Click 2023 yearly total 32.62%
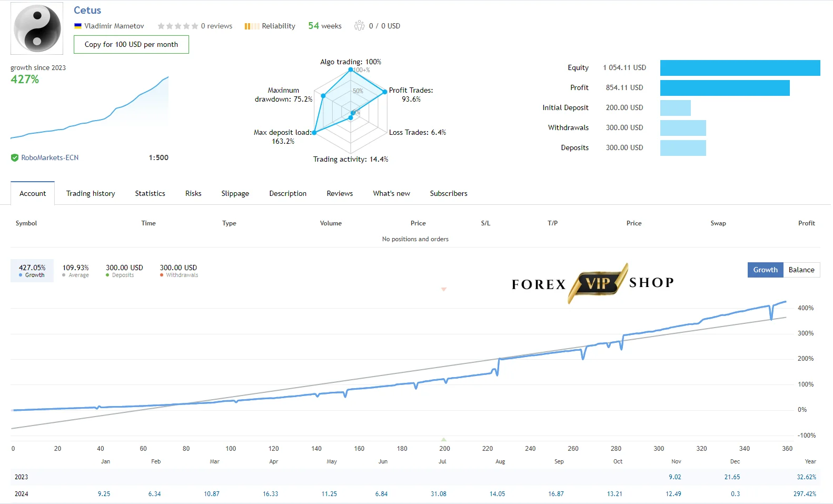The height and width of the screenshot is (504, 833). (x=806, y=477)
